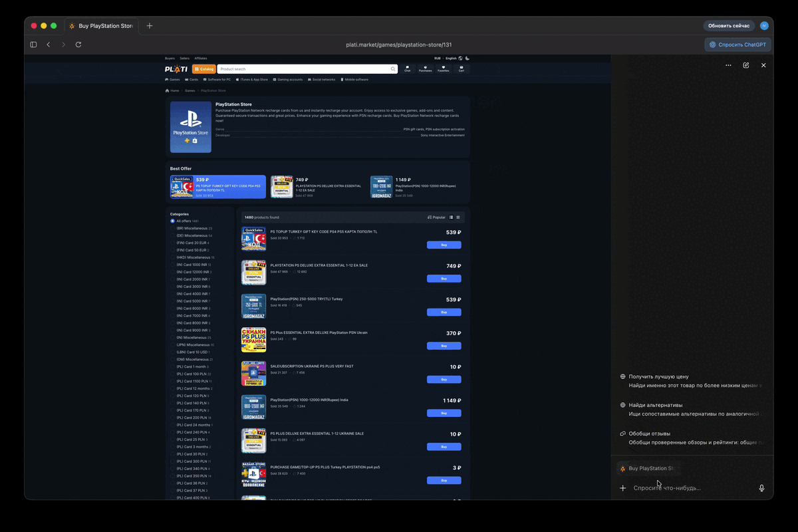Click Обновить сейчас update button

(x=729, y=26)
